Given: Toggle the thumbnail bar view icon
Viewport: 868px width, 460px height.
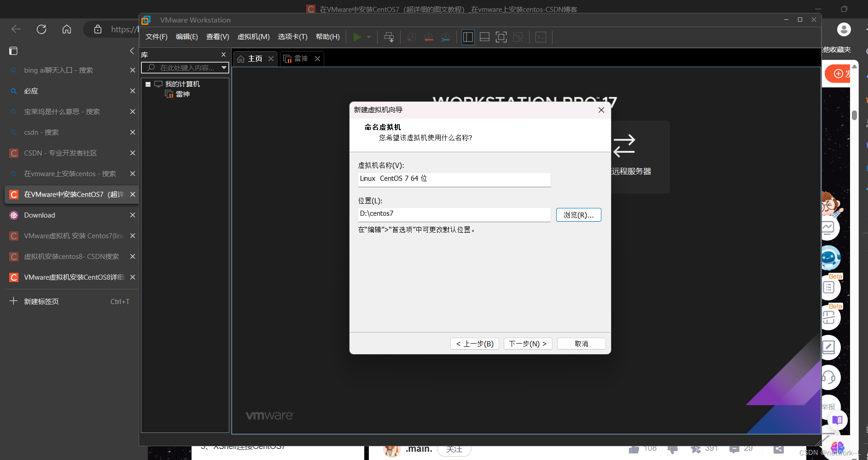Looking at the screenshot, I should pyautogui.click(x=484, y=37).
